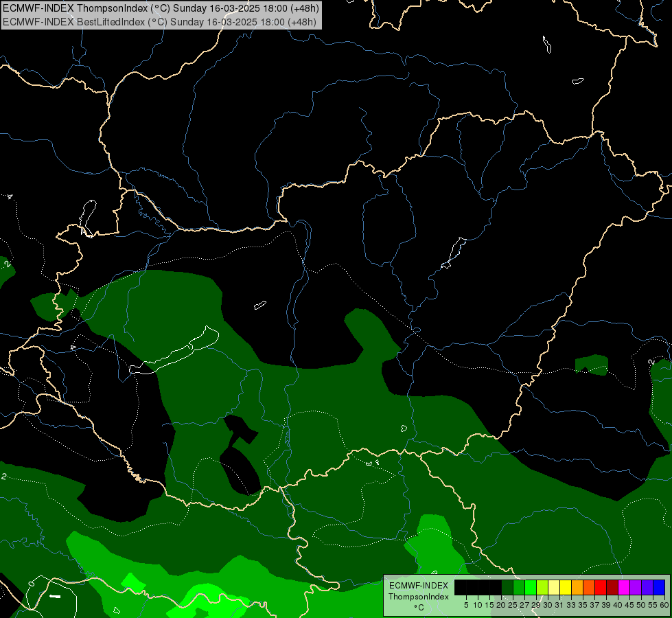This screenshot has width=672, height=618.
Task: Click legend tick value '55'
Action: pos(653,605)
